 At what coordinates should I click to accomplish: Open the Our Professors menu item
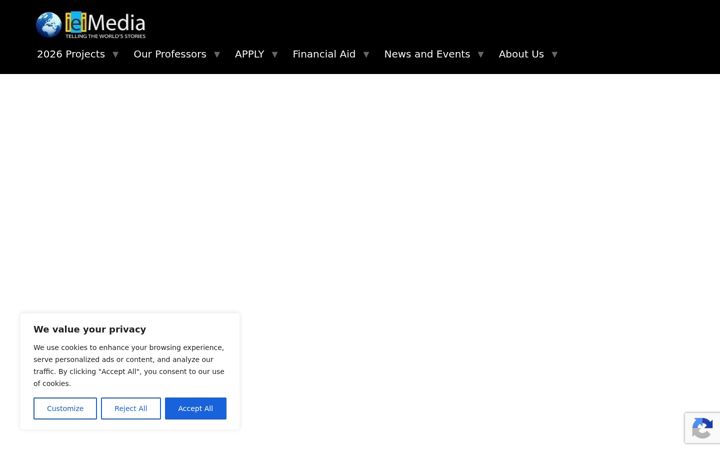(170, 54)
